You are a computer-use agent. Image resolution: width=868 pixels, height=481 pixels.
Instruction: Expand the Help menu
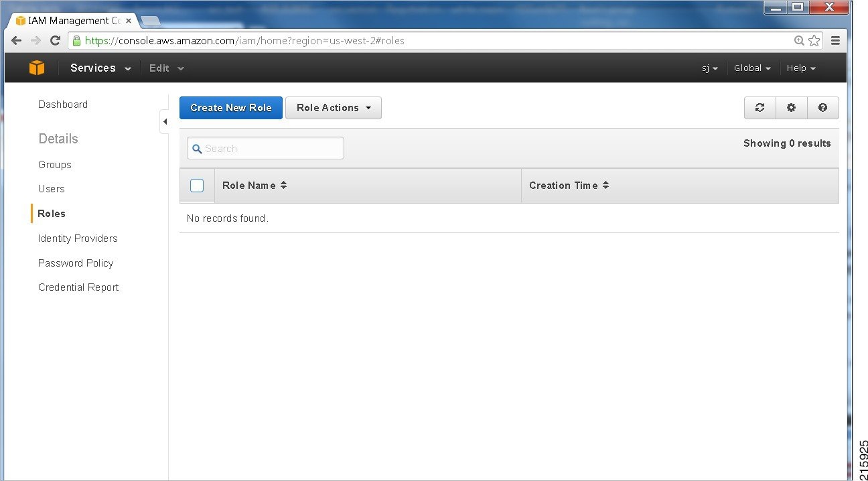pyautogui.click(x=801, y=68)
